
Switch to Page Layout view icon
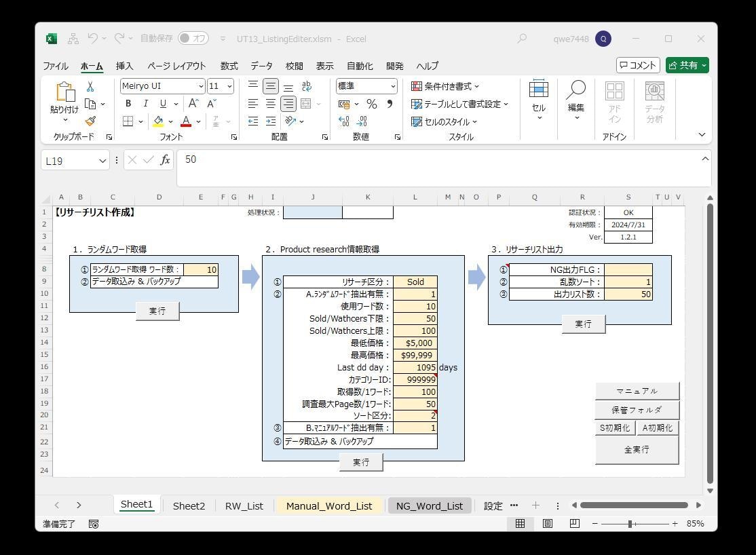tap(548, 524)
